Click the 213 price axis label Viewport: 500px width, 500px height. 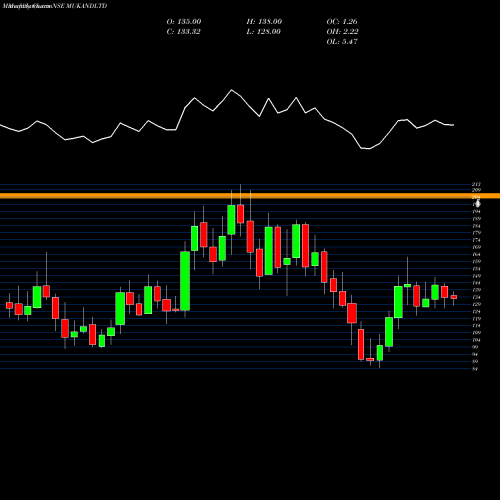476,184
